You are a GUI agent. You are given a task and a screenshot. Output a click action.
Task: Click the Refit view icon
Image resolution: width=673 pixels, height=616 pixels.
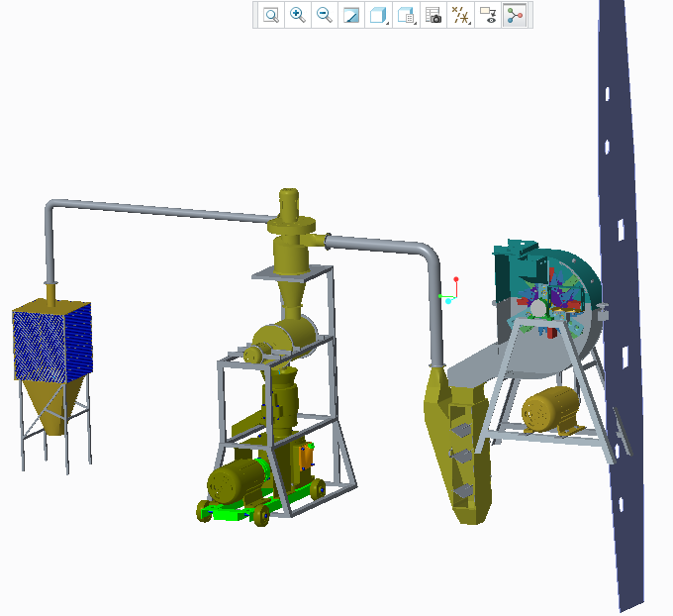pos(271,15)
